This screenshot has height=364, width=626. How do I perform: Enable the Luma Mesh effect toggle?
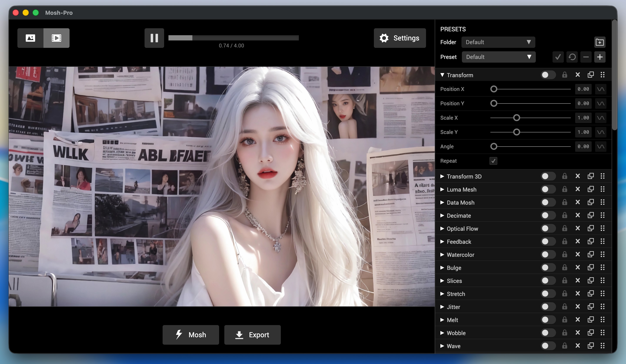(x=548, y=189)
